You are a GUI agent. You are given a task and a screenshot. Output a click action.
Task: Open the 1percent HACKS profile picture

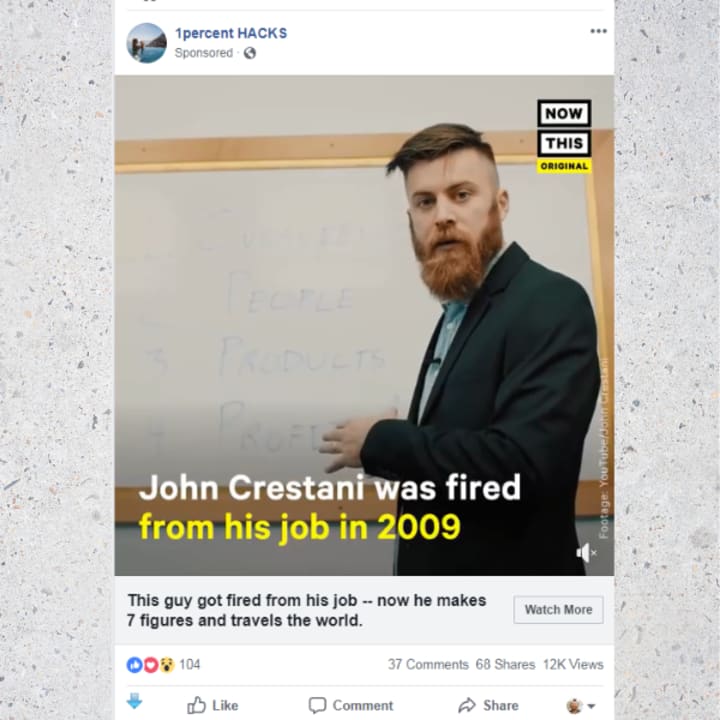pos(146,43)
